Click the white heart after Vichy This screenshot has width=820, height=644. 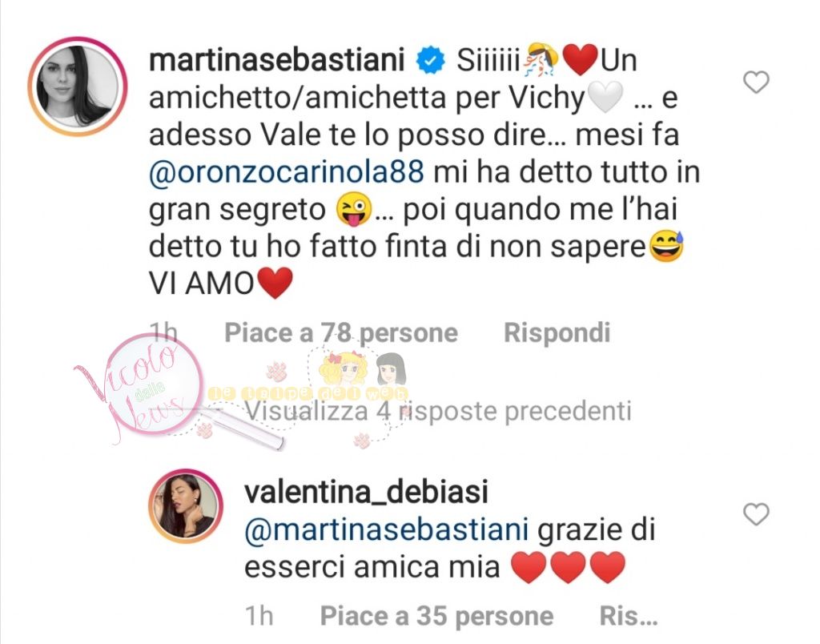click(x=605, y=97)
